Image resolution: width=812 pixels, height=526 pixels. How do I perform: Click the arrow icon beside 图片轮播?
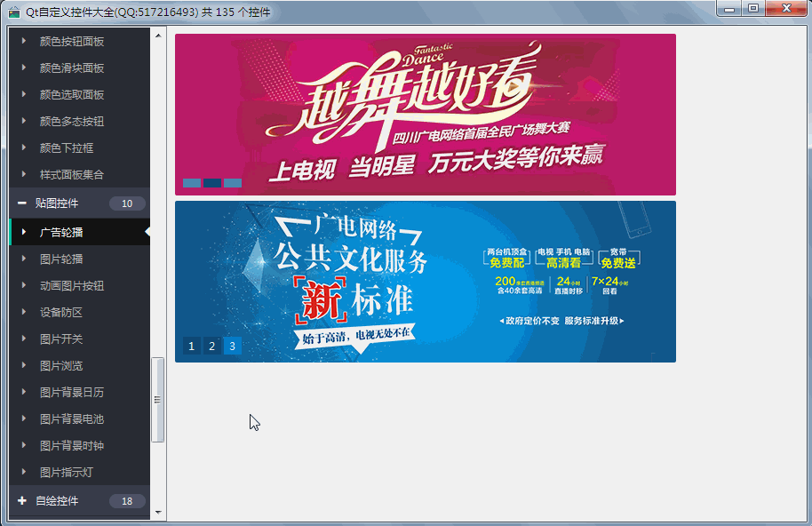pyautogui.click(x=24, y=259)
